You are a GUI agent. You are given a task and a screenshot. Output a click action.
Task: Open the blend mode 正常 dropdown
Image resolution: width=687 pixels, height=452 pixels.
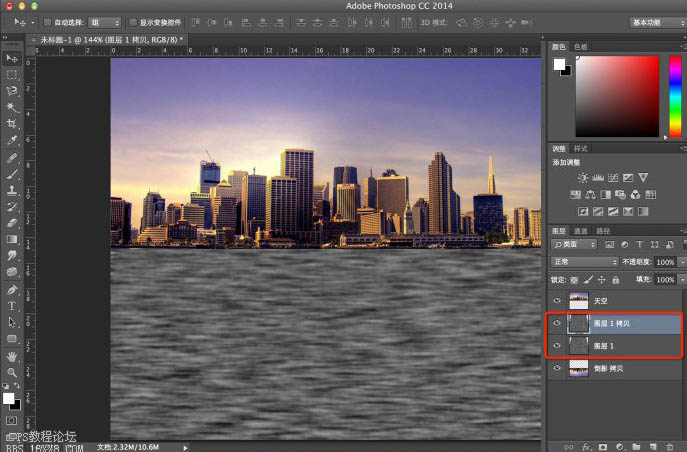584,262
